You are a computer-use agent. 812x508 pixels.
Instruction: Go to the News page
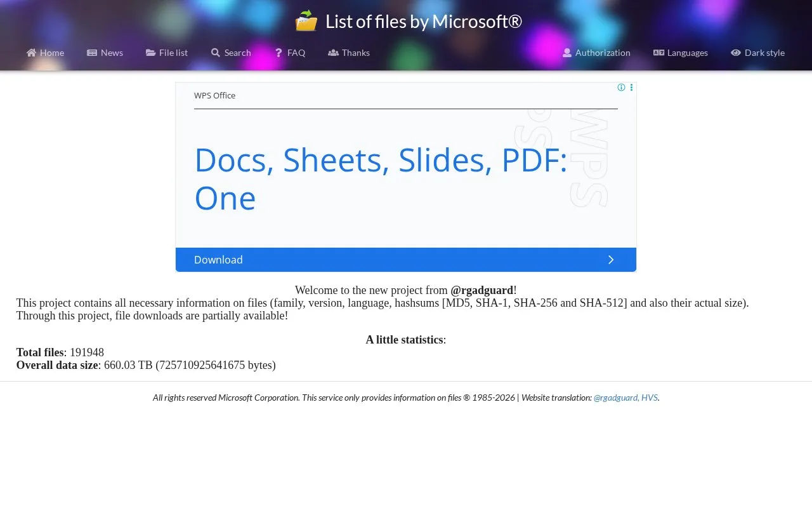tap(105, 53)
